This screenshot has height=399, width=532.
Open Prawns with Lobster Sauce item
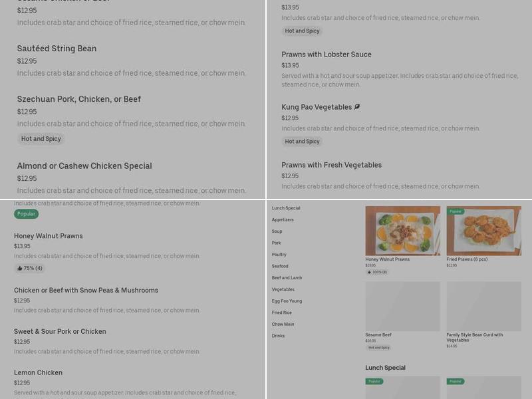tap(327, 55)
